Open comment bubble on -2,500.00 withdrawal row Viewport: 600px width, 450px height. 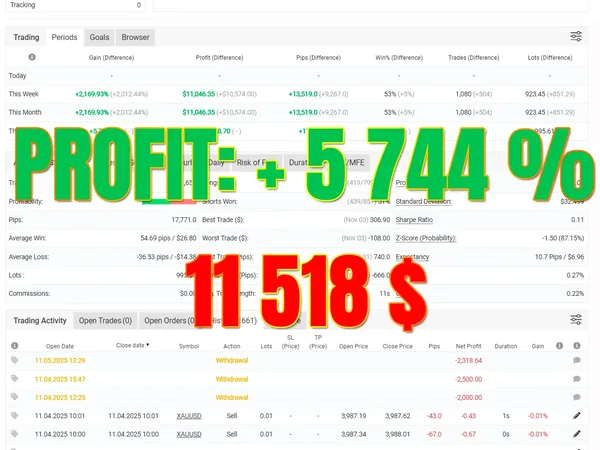(x=577, y=379)
